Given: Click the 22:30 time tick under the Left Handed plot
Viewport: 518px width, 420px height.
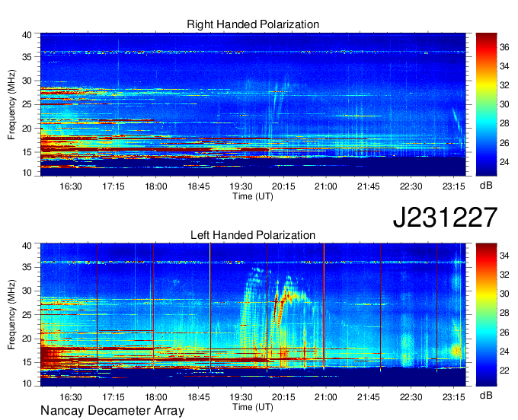Looking at the screenshot, I should click(x=411, y=397).
